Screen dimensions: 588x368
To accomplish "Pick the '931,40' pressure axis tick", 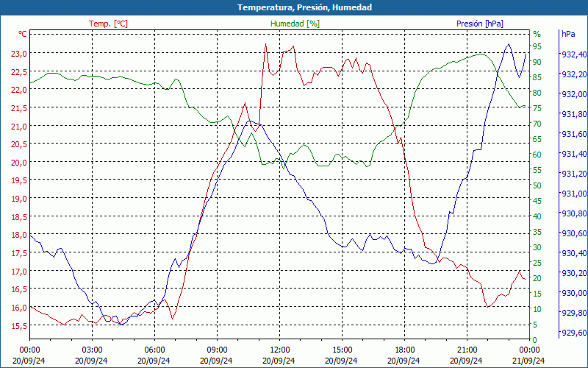I will point(573,154).
